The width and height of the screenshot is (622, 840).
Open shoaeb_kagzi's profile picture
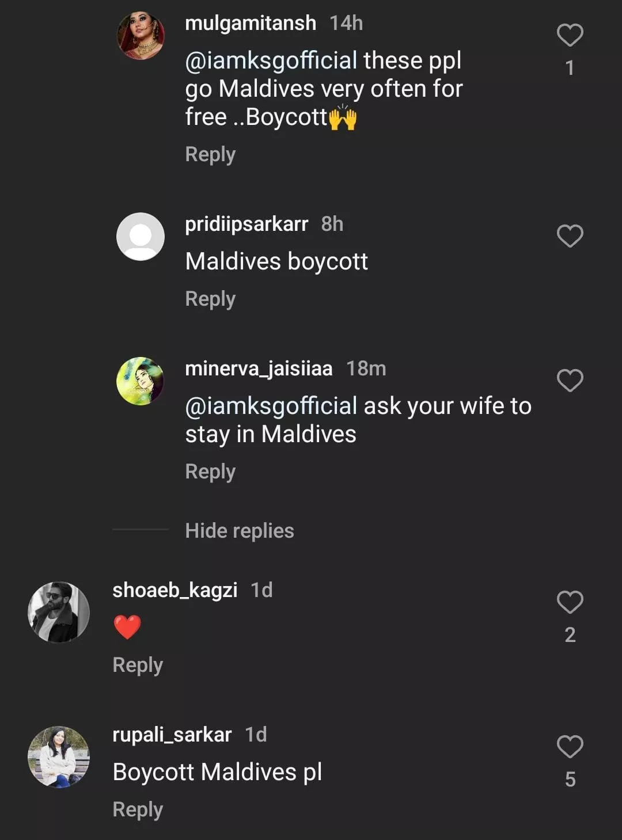(59, 611)
